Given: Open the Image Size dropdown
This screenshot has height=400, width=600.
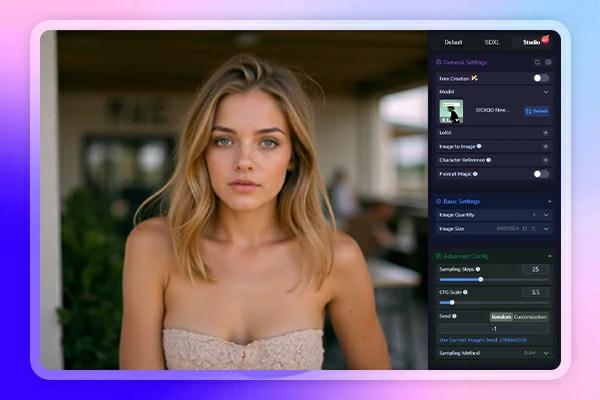Looking at the screenshot, I should [494, 229].
